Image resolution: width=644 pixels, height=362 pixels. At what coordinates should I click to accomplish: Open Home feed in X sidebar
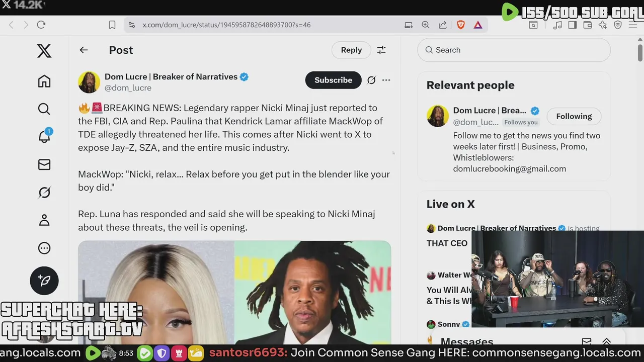[x=44, y=81]
